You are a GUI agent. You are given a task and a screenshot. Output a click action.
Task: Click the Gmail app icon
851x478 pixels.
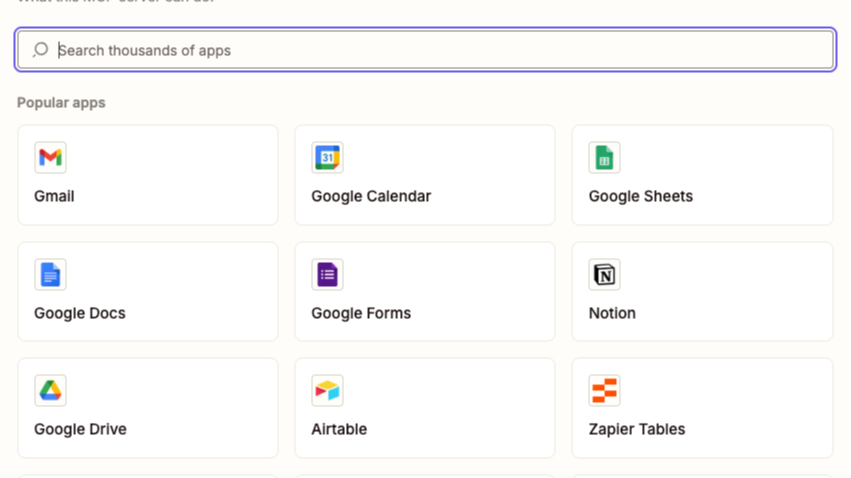(50, 157)
